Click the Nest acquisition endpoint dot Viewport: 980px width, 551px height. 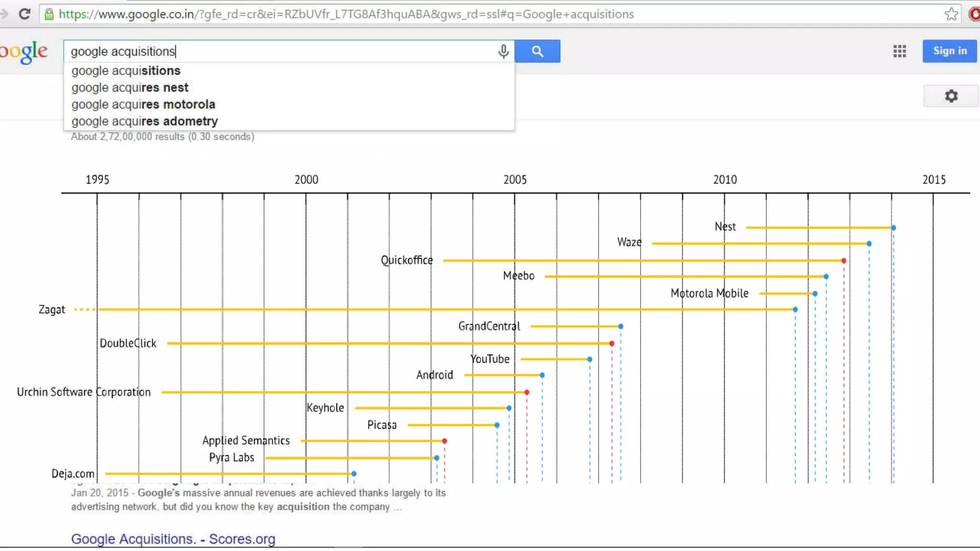click(893, 228)
